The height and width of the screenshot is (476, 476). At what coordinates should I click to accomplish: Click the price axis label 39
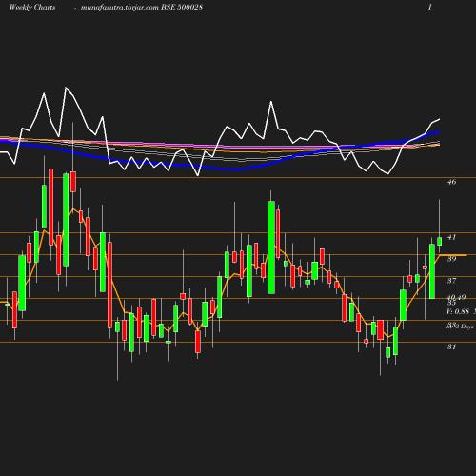point(452,259)
